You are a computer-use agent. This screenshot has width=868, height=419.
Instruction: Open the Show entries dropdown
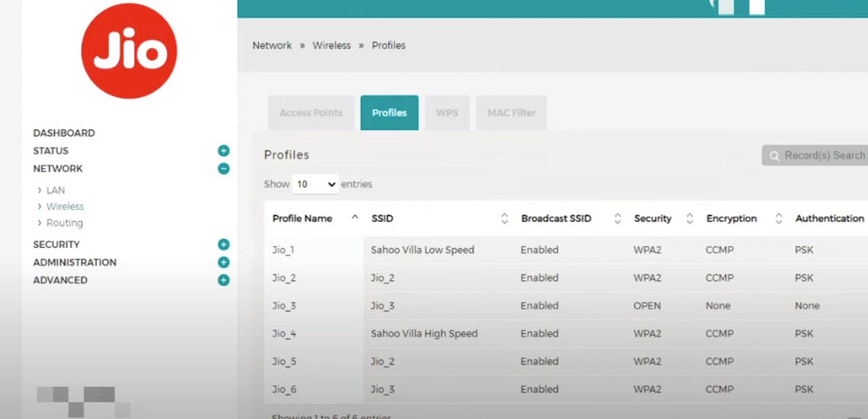pyautogui.click(x=316, y=184)
